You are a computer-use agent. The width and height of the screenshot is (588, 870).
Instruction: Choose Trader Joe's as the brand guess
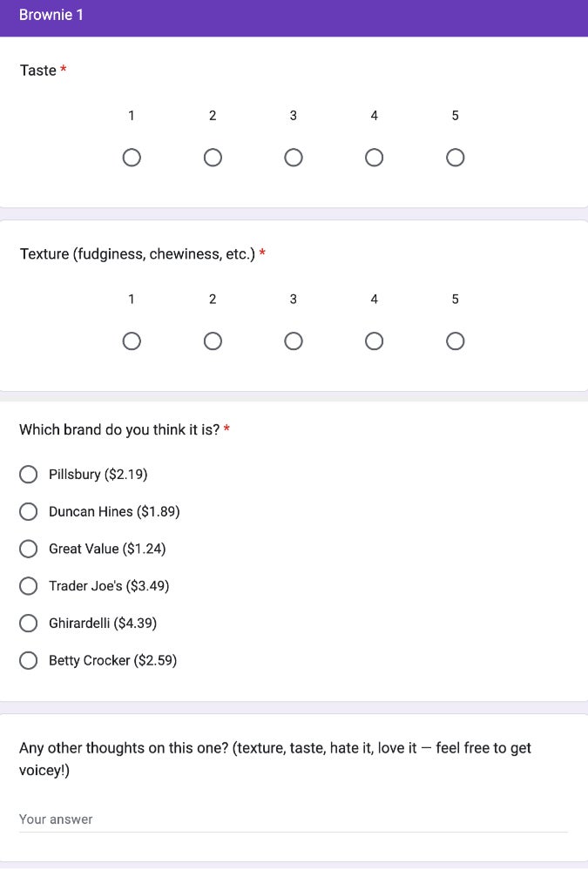coord(29,585)
